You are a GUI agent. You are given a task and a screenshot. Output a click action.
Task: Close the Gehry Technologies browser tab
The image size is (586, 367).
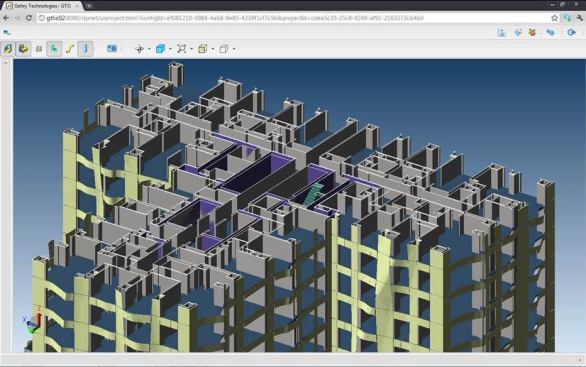(x=77, y=6)
